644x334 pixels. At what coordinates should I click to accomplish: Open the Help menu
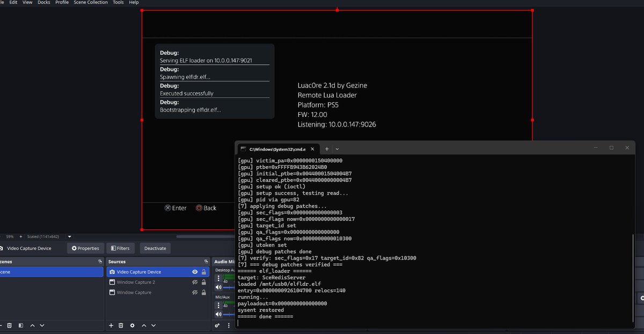(134, 2)
